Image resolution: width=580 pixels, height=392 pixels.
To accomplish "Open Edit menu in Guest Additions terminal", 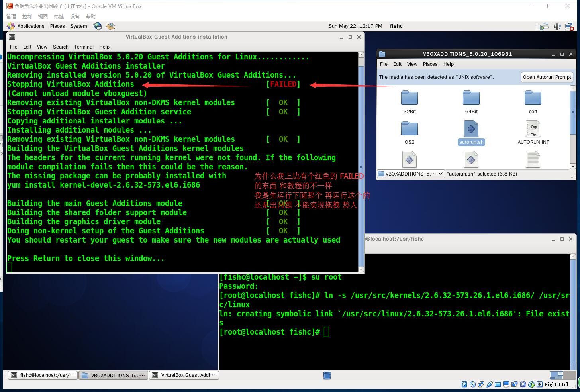I will pyautogui.click(x=27, y=47).
